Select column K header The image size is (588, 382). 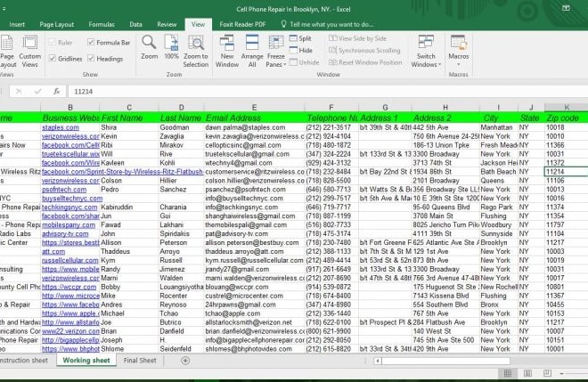tap(567, 107)
